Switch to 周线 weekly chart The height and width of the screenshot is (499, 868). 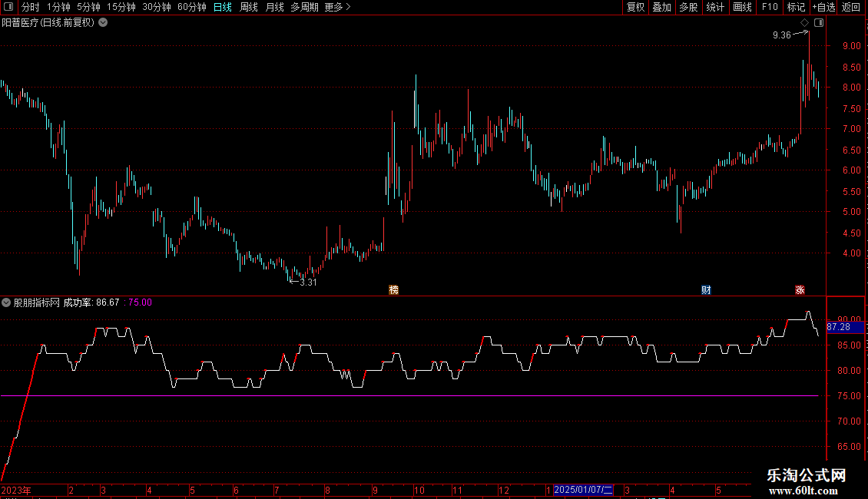click(x=249, y=7)
